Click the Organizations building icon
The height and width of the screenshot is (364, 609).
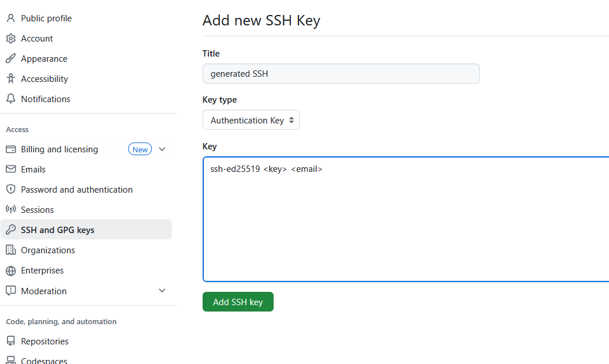tap(10, 250)
